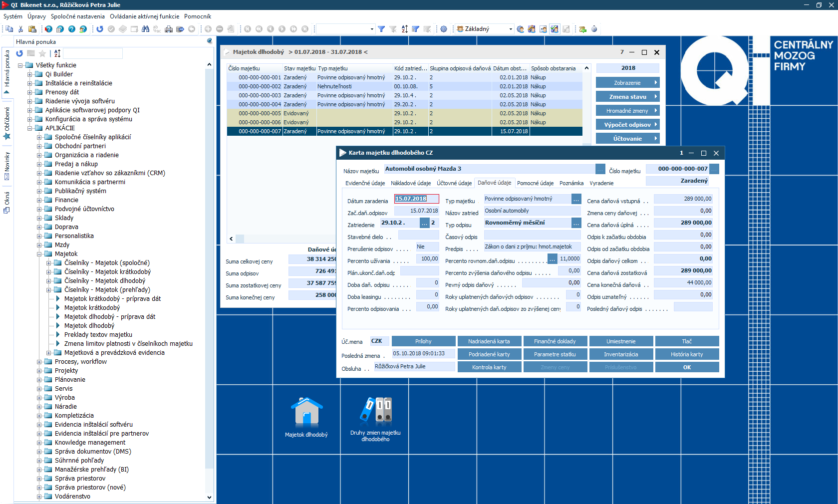Image resolution: width=838 pixels, height=504 pixels.
Task: Click the A-Z sort icon in main toolbar
Action: click(405, 29)
